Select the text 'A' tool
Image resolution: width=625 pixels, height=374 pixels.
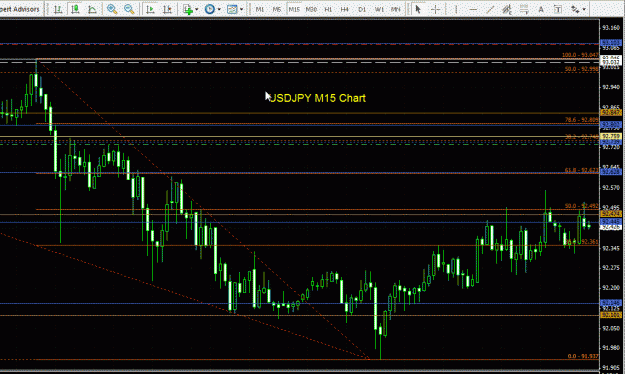[541, 9]
